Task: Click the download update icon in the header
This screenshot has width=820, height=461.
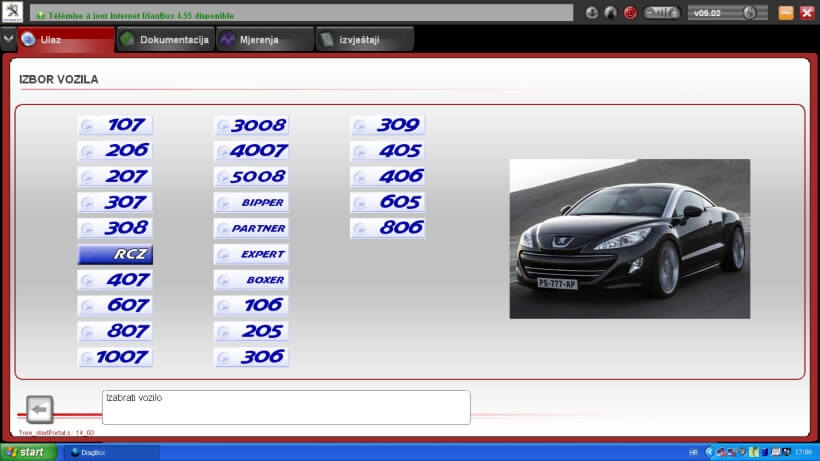Action: [x=591, y=13]
